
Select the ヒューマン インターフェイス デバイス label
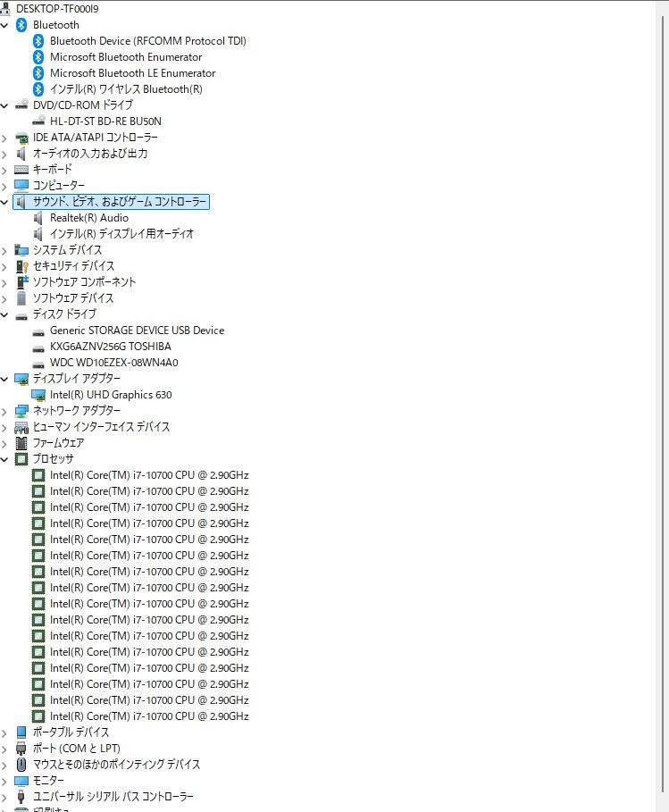click(x=102, y=427)
